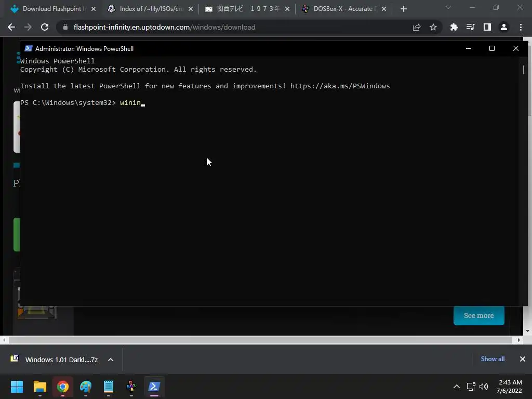Switch to PowerShell taskbar icon

pos(154,387)
